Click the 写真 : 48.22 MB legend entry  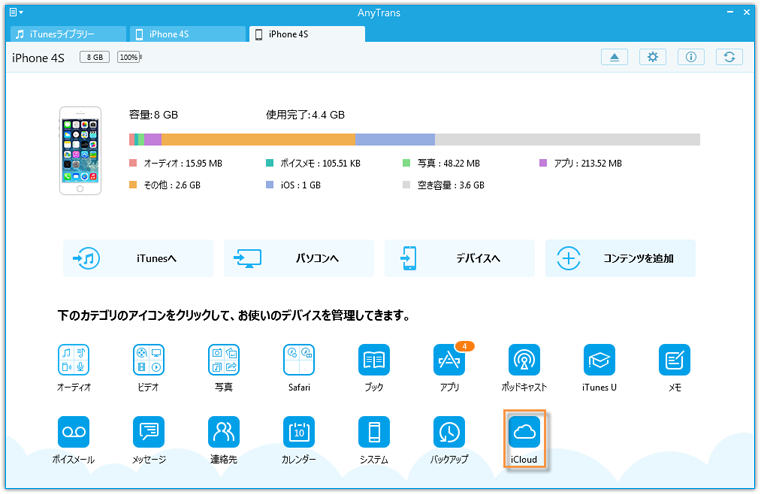pos(442,163)
